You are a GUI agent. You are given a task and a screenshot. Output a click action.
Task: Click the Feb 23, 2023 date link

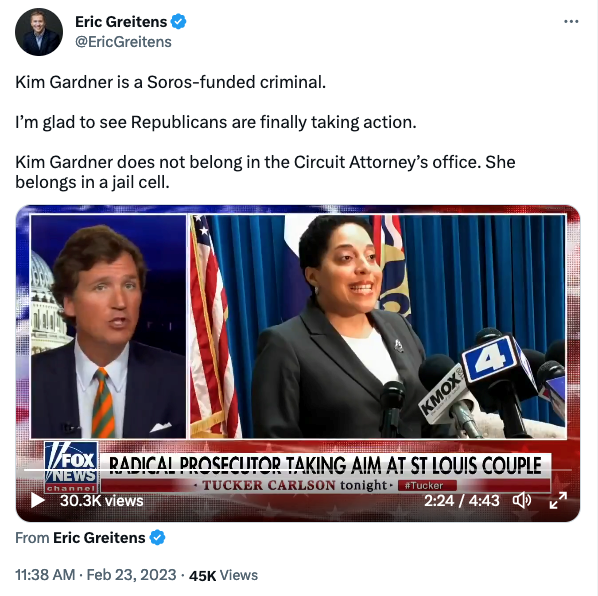pyautogui.click(x=132, y=575)
